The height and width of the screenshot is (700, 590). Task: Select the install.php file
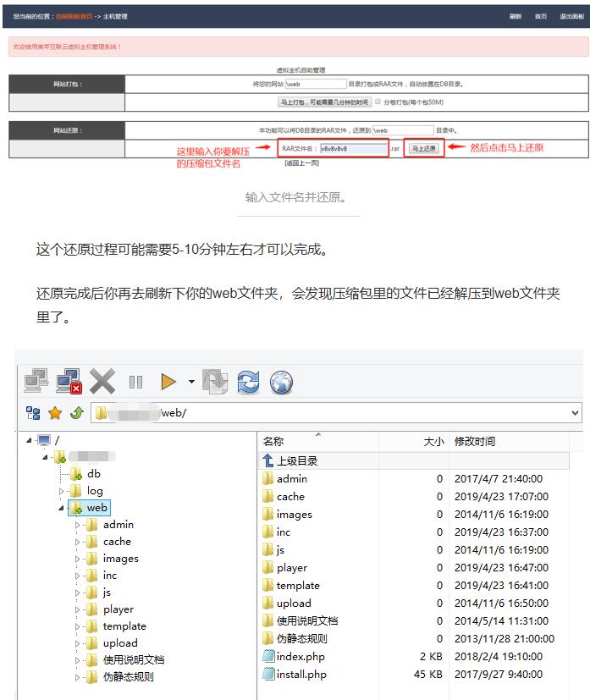(x=301, y=675)
